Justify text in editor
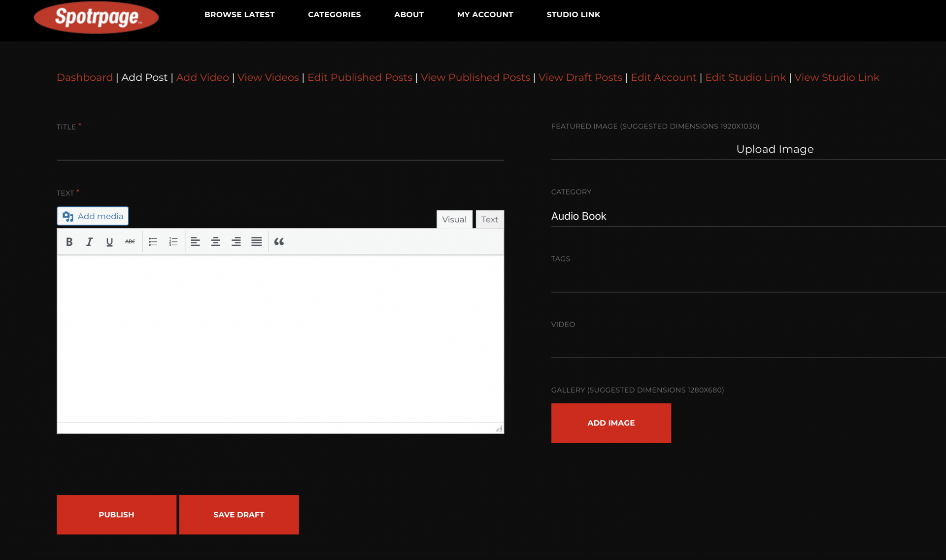Image resolution: width=946 pixels, height=560 pixels. click(x=256, y=242)
